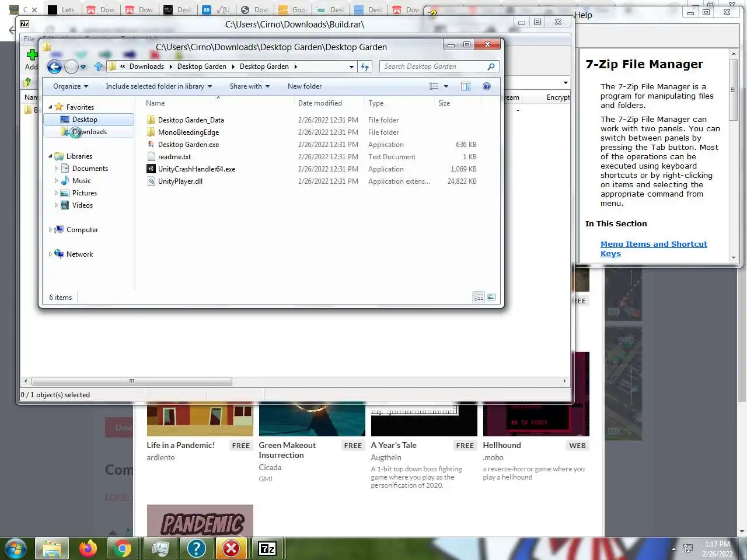Open the Videos library
The height and width of the screenshot is (560, 747).
coord(82,205)
